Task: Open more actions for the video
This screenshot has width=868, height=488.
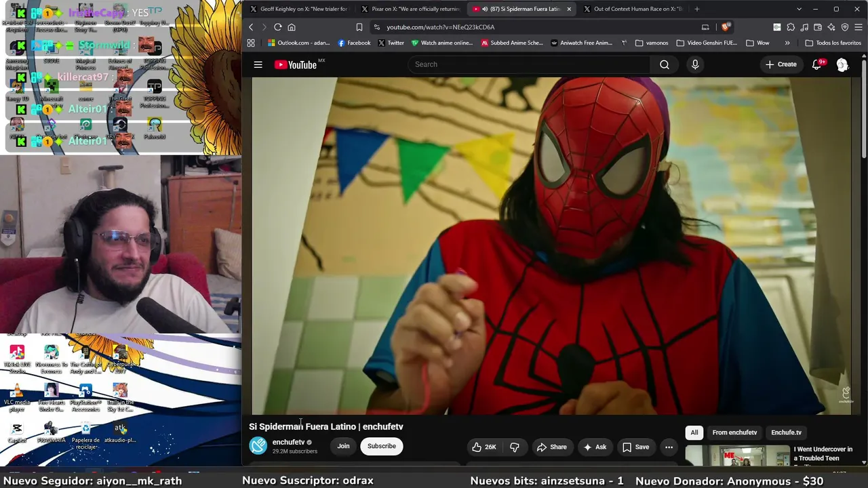Action: click(669, 447)
